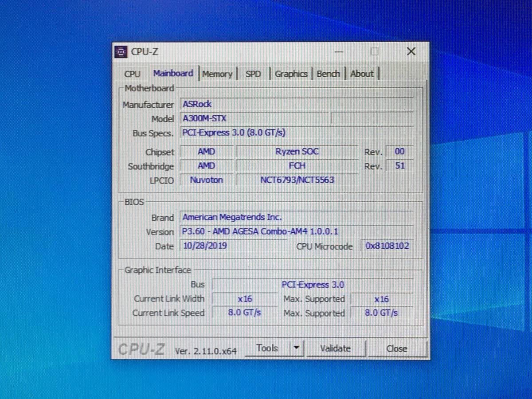Click the Tools button
The width and height of the screenshot is (532, 399).
tap(268, 348)
